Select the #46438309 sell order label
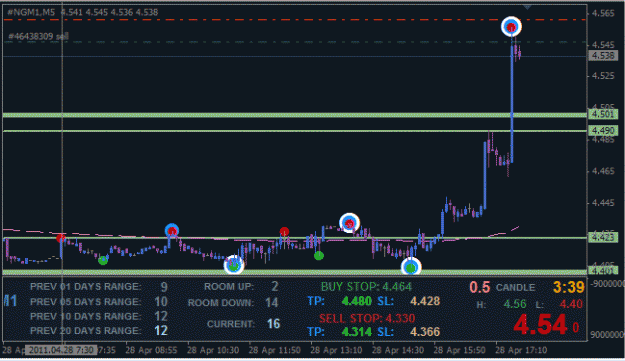The image size is (625, 361). pyautogui.click(x=38, y=37)
